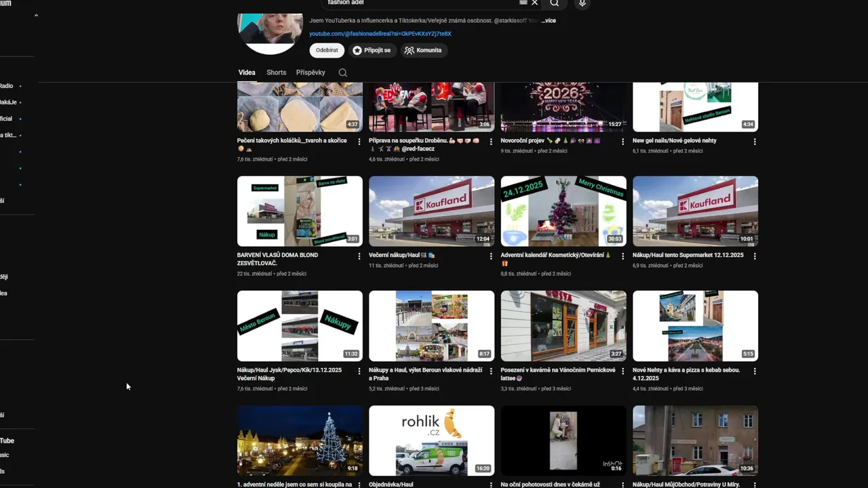The image size is (868, 488).
Task: Collapse the sidebar section with the up chevron
Action: (36, 15)
